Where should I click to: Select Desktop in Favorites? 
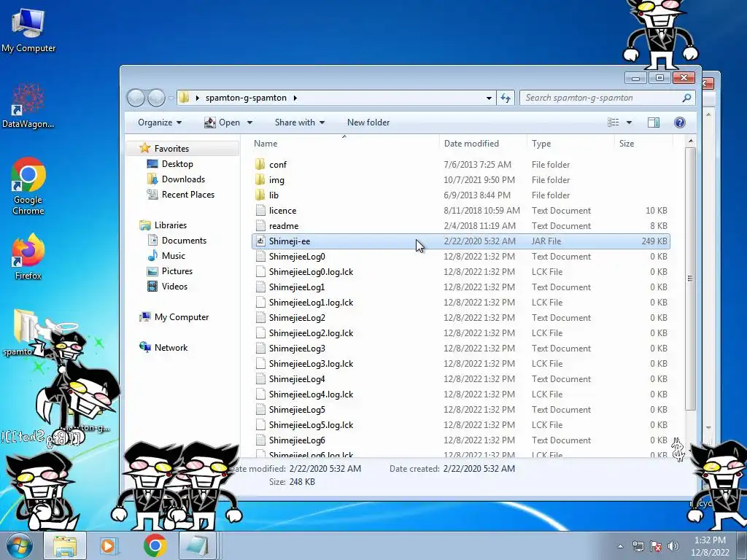tap(177, 164)
